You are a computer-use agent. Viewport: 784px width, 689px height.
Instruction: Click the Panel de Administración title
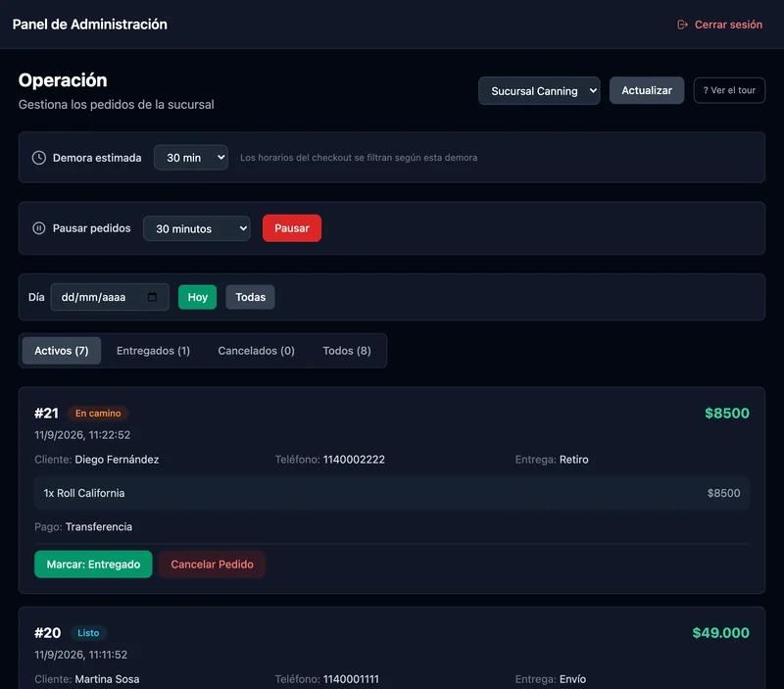90,25
